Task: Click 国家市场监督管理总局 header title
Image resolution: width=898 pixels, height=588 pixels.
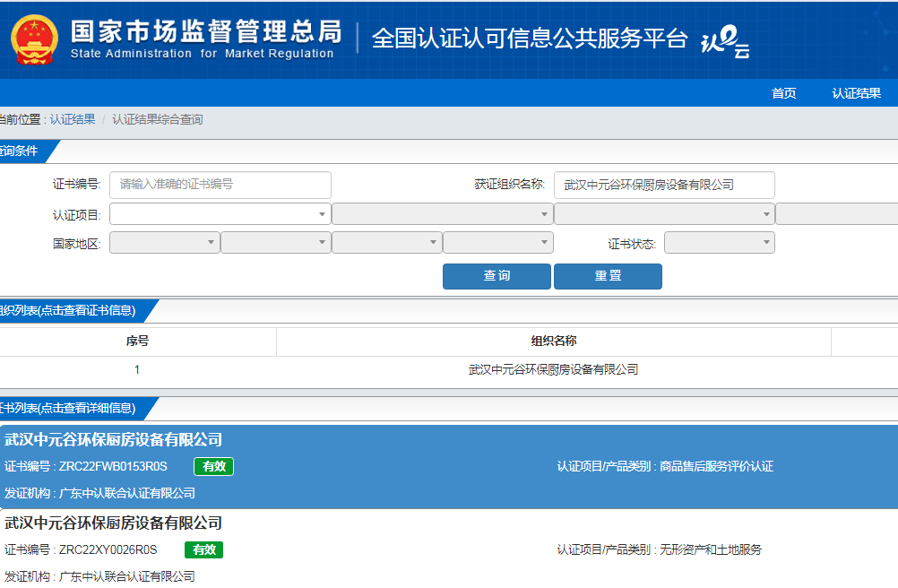Action: pyautogui.click(x=206, y=32)
